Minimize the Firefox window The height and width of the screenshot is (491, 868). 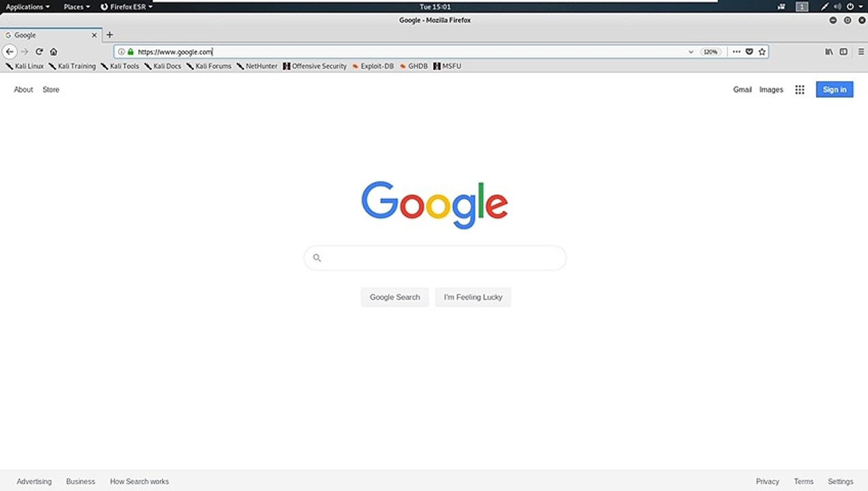tap(833, 20)
